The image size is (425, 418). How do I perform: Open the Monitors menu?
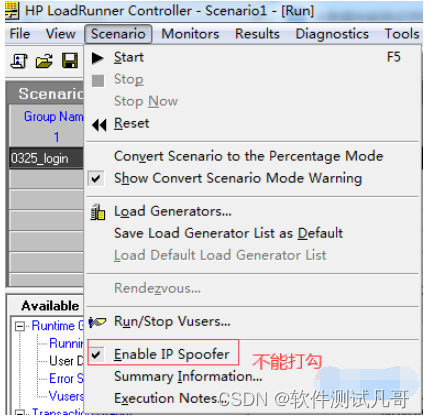[x=190, y=34]
